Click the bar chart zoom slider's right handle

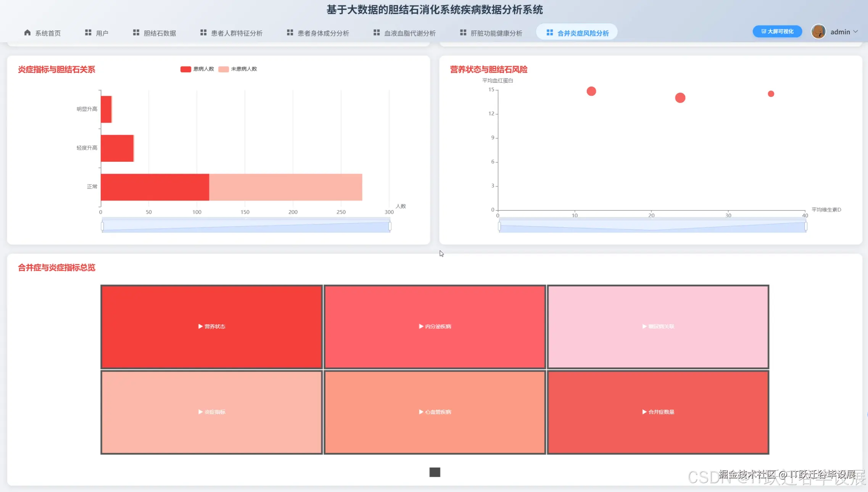tap(390, 226)
